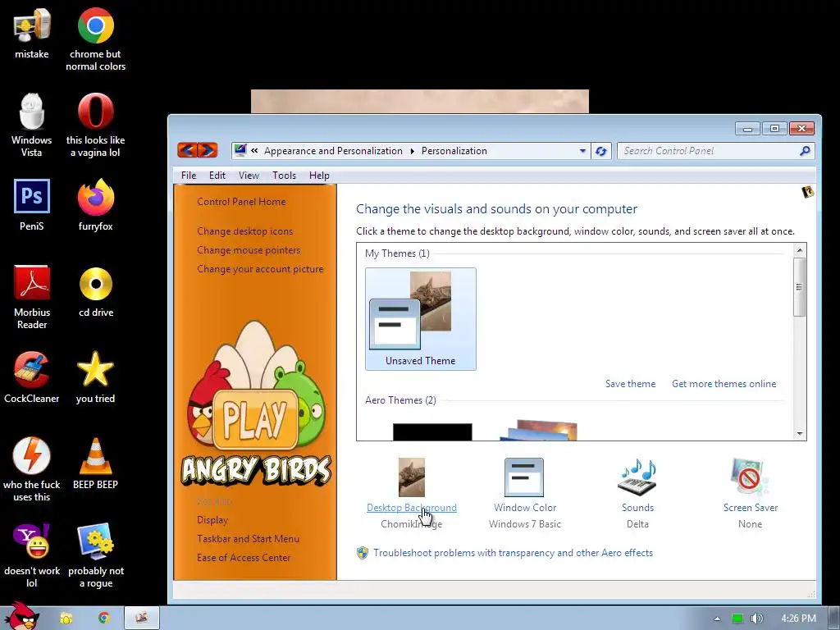Screen dimensions: 840x630
Task: Click Troubleshoot transparency and Aero effects link
Action: click(513, 552)
